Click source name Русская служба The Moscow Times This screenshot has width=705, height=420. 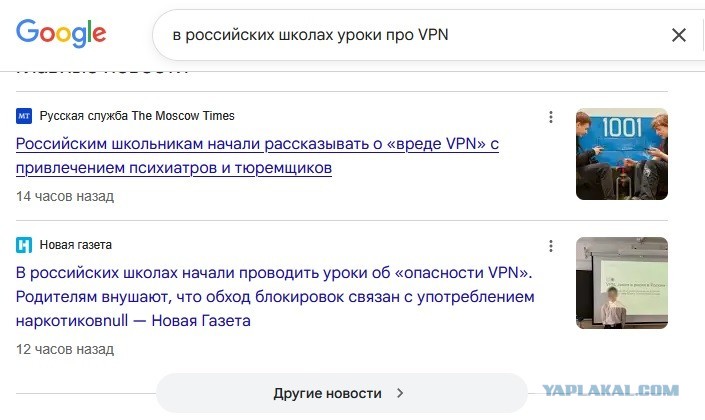tap(137, 116)
